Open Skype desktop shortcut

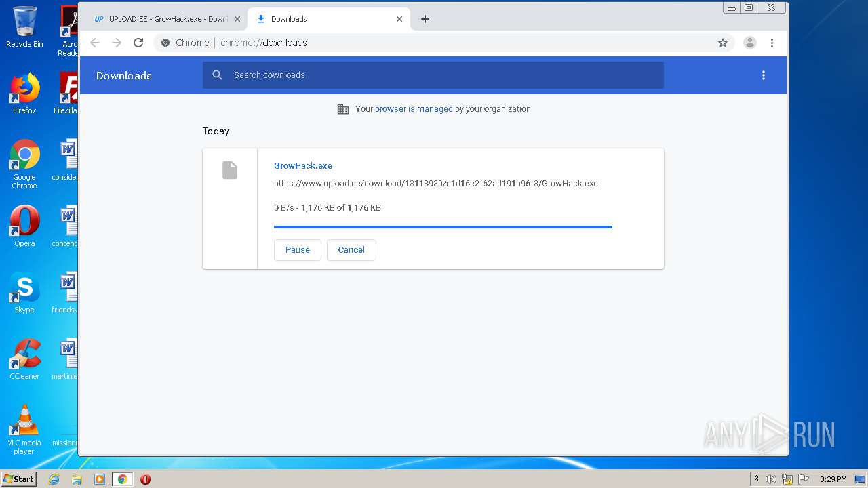[x=24, y=293]
